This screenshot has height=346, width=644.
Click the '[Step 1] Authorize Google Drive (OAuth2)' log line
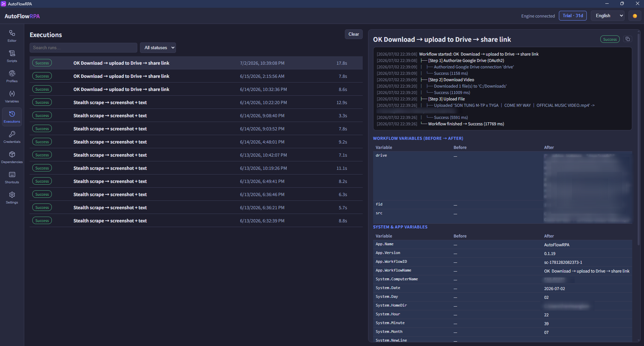pos(466,61)
